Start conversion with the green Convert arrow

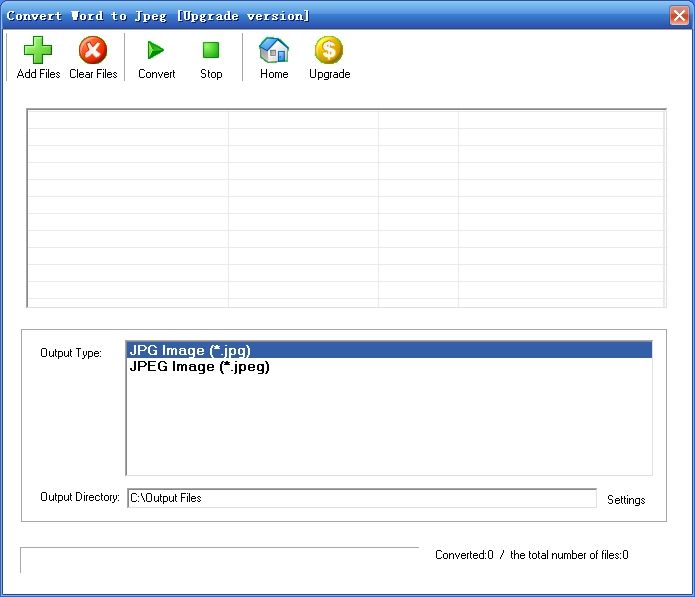click(156, 50)
